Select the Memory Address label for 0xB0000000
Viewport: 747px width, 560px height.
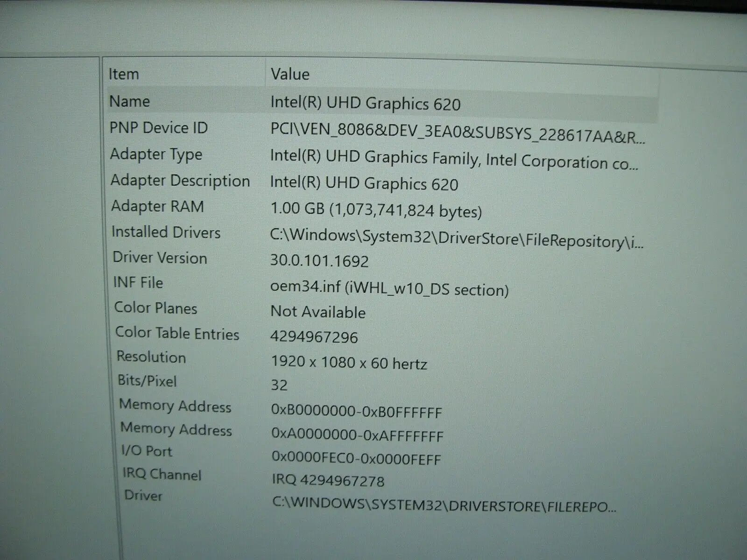(175, 405)
